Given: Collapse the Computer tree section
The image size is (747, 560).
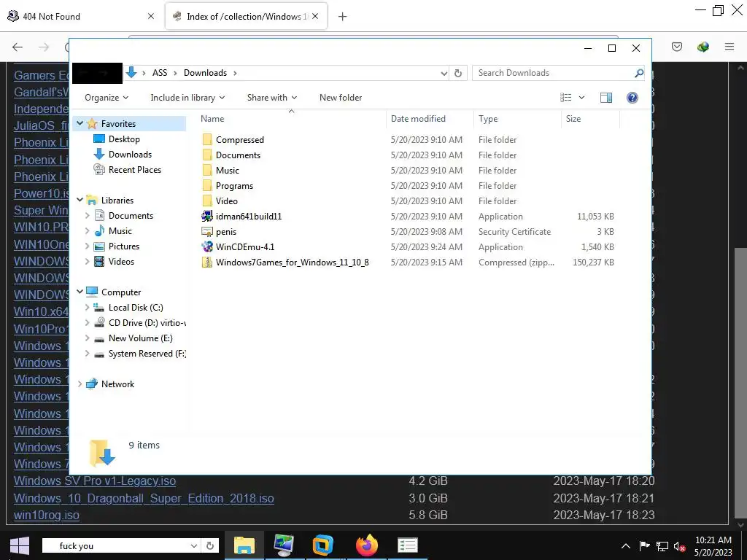Looking at the screenshot, I should [x=80, y=292].
